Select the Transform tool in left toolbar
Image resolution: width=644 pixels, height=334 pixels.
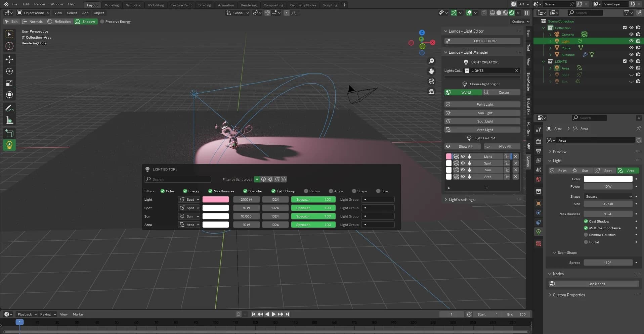pos(9,95)
